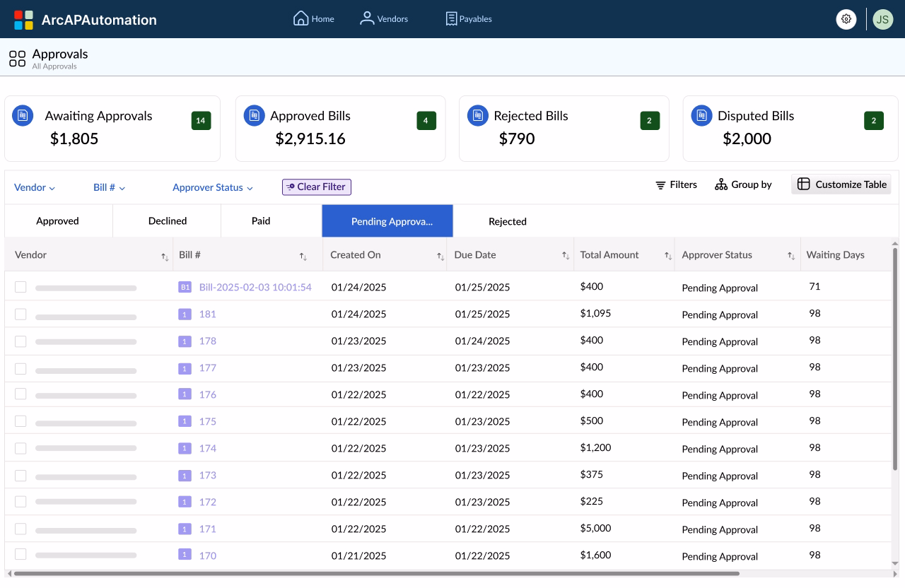
Task: Open the JS user avatar
Action: (882, 19)
